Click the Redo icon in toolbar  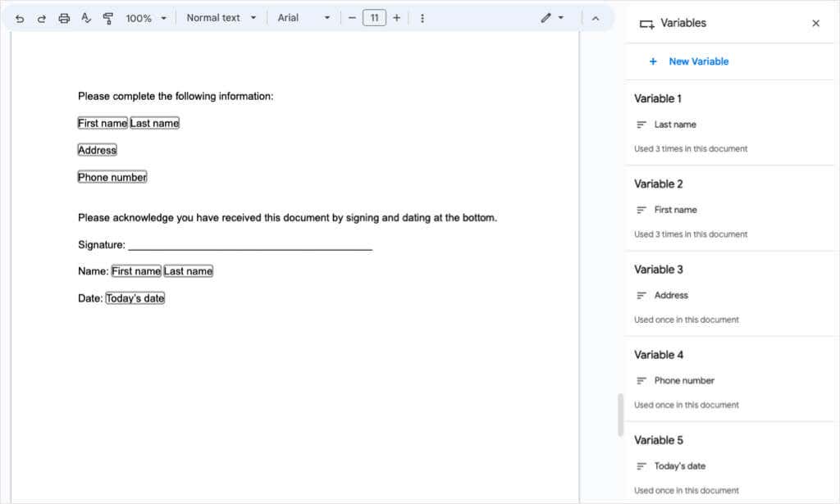click(41, 19)
